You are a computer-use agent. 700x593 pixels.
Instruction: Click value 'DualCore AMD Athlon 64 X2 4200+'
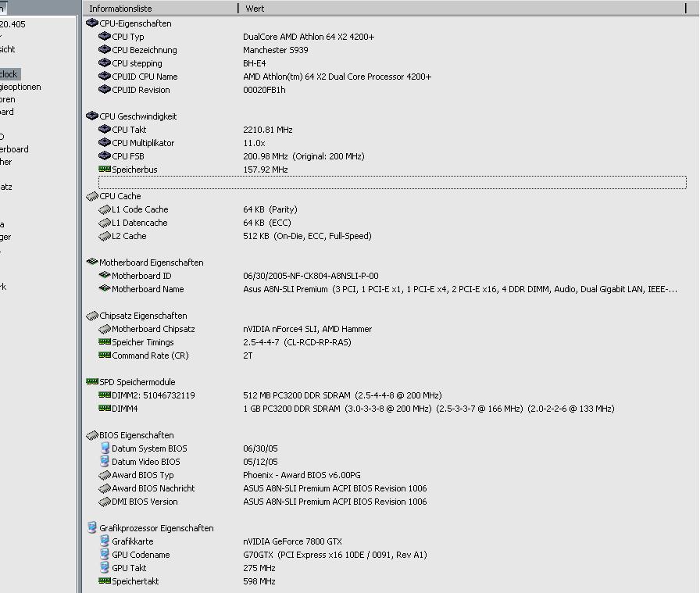click(x=309, y=37)
